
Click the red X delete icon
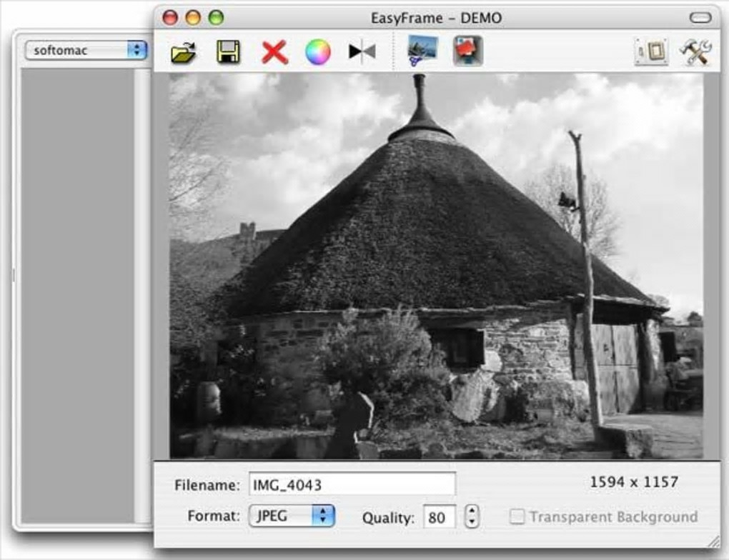coord(274,51)
